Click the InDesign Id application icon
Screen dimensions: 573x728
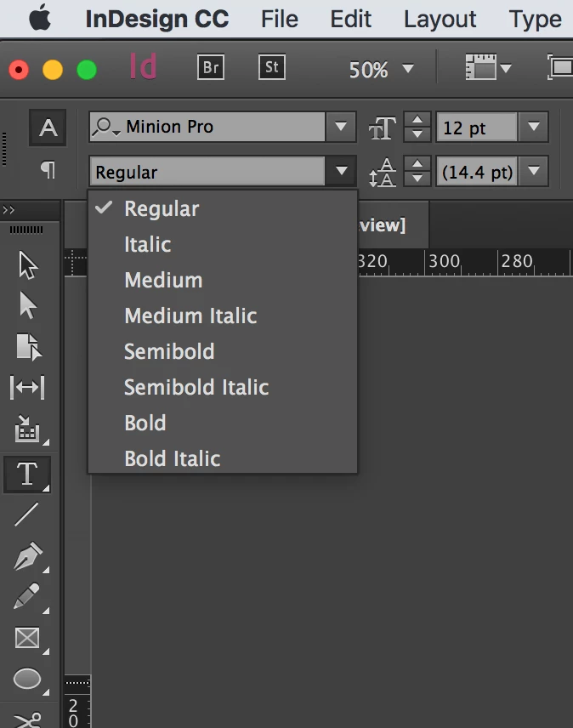click(143, 66)
